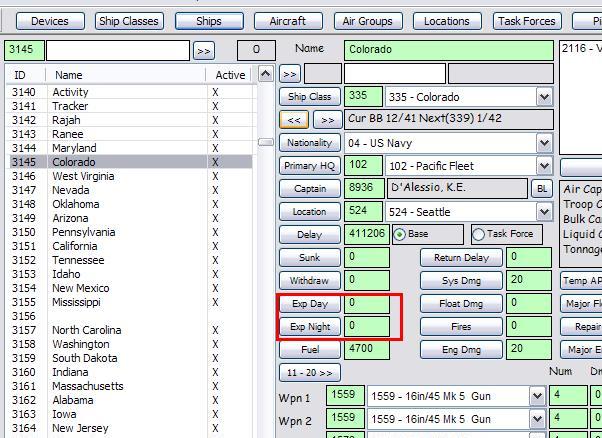
Task: Select Iowa in the ship list
Action: point(129,414)
